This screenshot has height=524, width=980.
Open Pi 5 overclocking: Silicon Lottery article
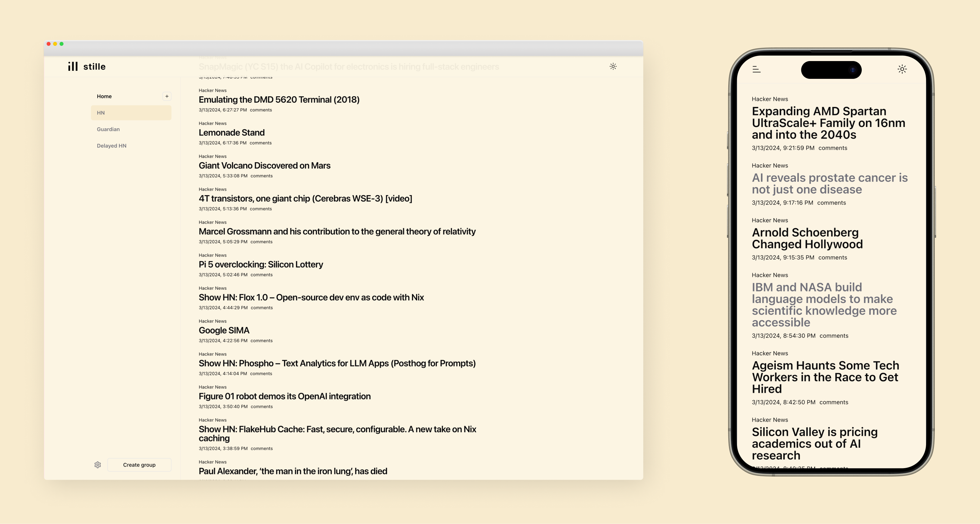click(x=261, y=265)
